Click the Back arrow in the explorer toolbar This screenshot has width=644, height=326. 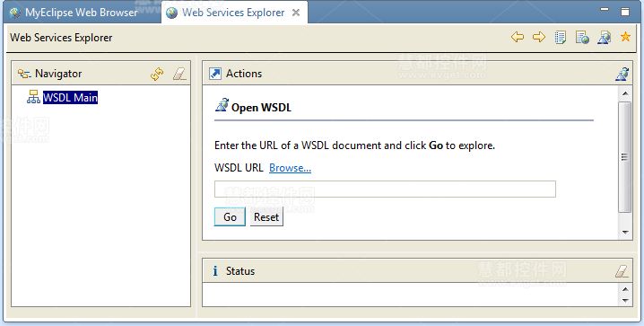click(518, 37)
